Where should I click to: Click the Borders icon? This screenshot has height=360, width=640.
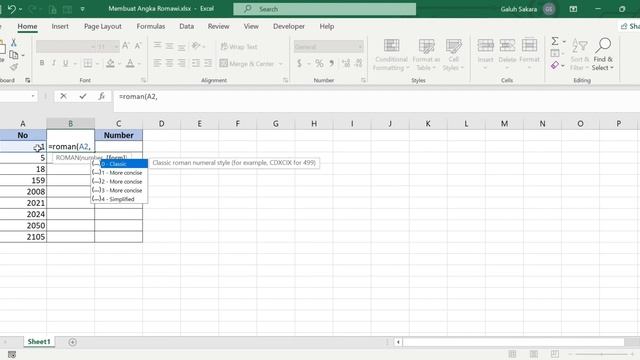click(88, 63)
